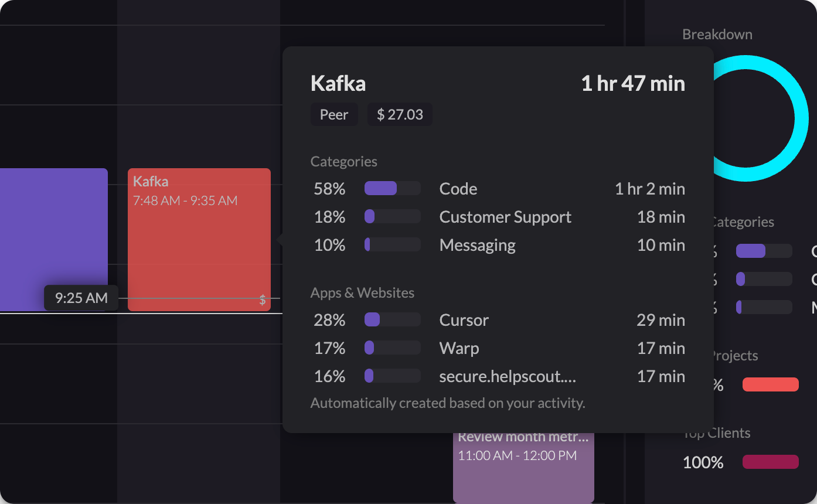Click the crimson Top Clients bar
Image resolution: width=817 pixels, height=504 pixels.
click(771, 462)
